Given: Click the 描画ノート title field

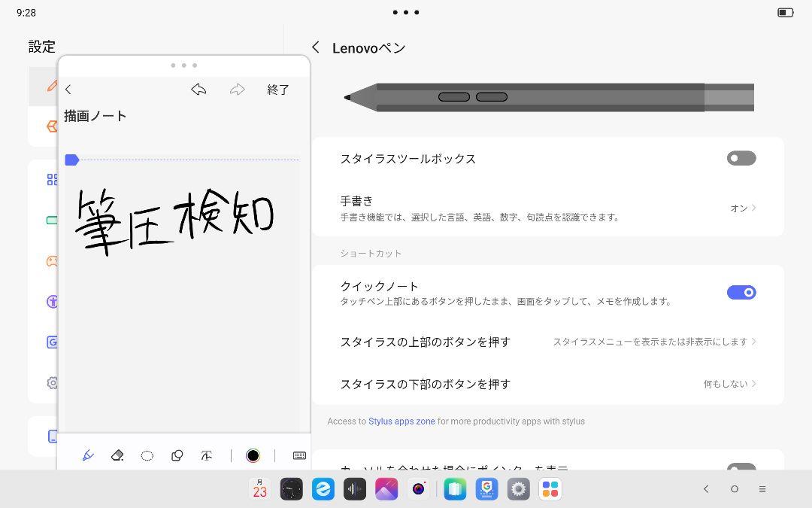Looking at the screenshot, I should 95,116.
